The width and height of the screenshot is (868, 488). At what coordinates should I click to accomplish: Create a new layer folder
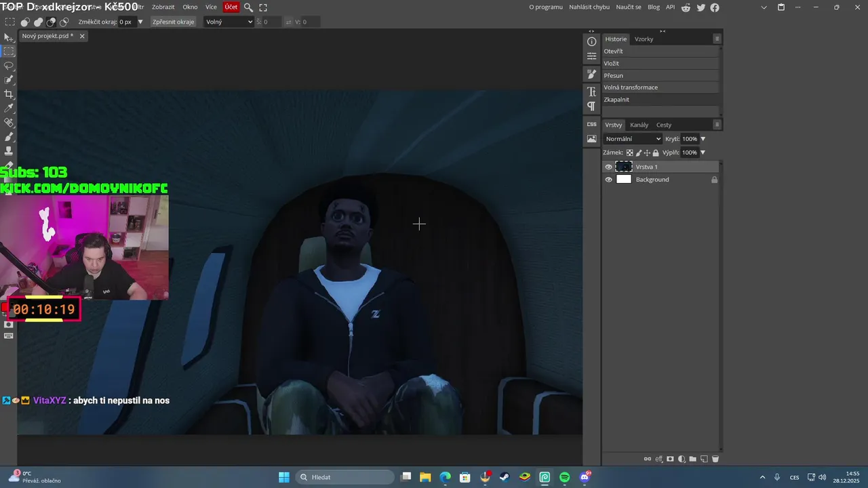tap(692, 459)
